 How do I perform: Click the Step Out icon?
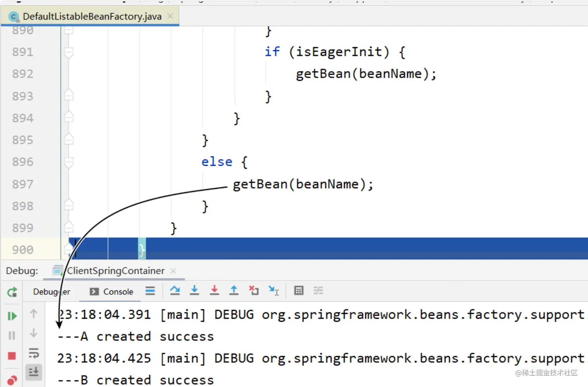tap(234, 291)
